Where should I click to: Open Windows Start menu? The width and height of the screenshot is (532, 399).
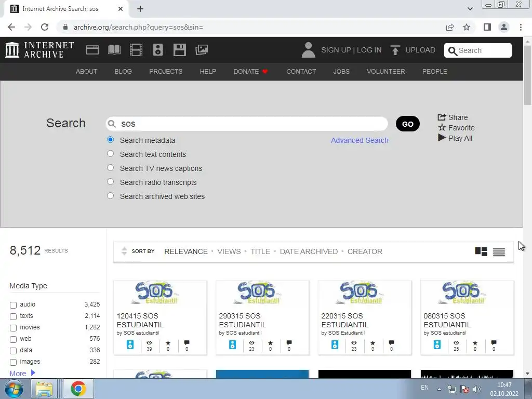[x=14, y=389]
